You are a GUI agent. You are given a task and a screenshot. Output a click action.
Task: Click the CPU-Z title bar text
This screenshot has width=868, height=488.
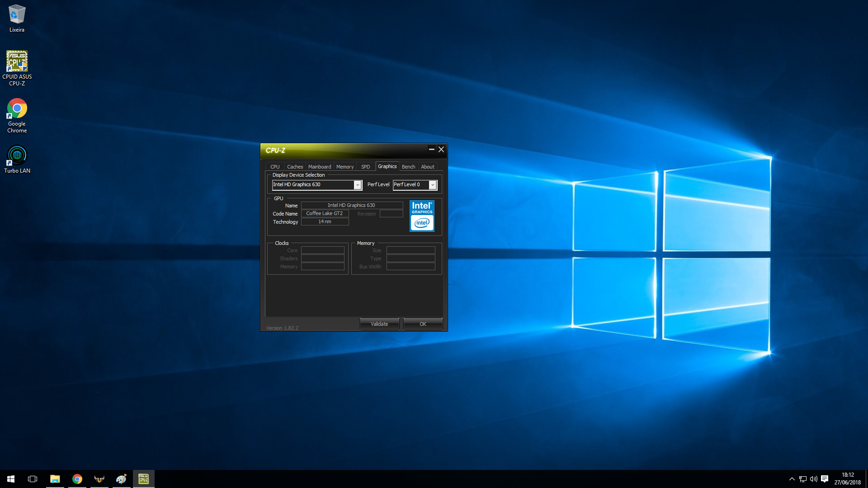click(x=275, y=150)
